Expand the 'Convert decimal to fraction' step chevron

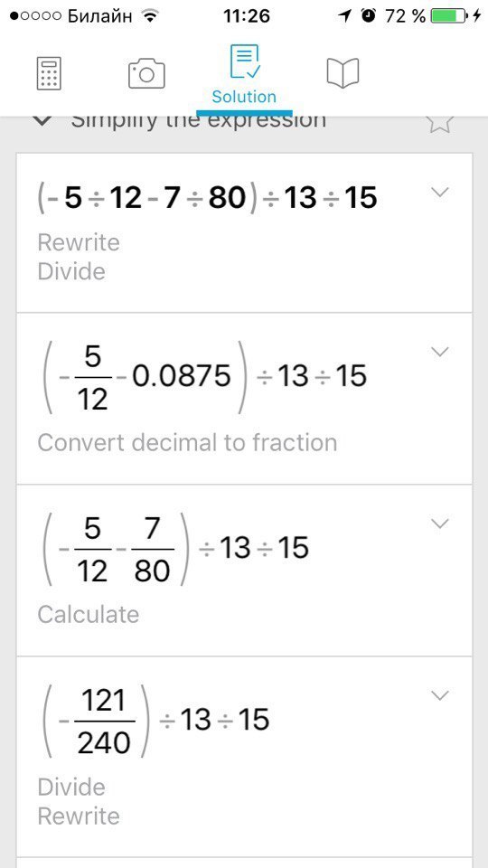click(440, 352)
